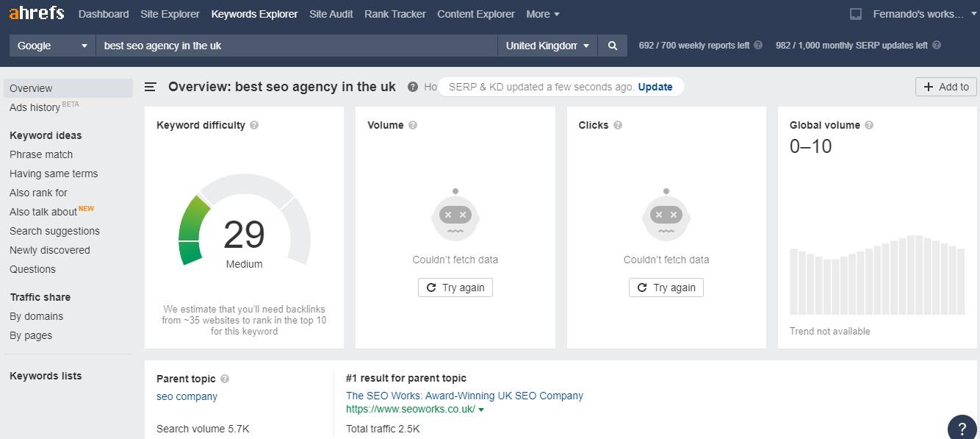Screen dimensions: 980x439
Task: Open the United Kingdom country dropdown
Action: [548, 46]
